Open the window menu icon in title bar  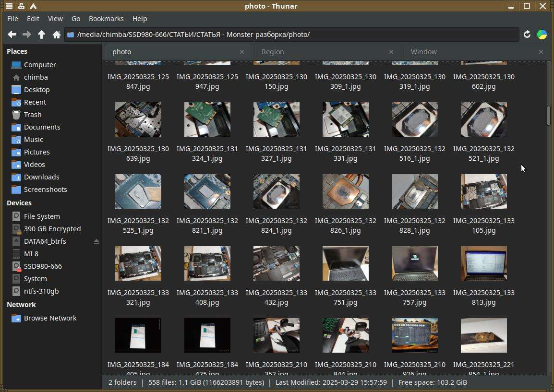coord(9,6)
